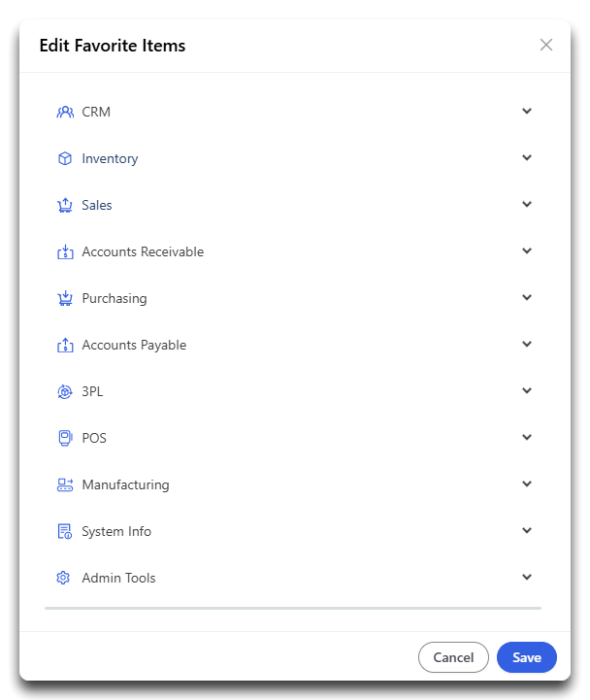Open the Inventory label
Screen dimensions: 590x700
tap(110, 158)
